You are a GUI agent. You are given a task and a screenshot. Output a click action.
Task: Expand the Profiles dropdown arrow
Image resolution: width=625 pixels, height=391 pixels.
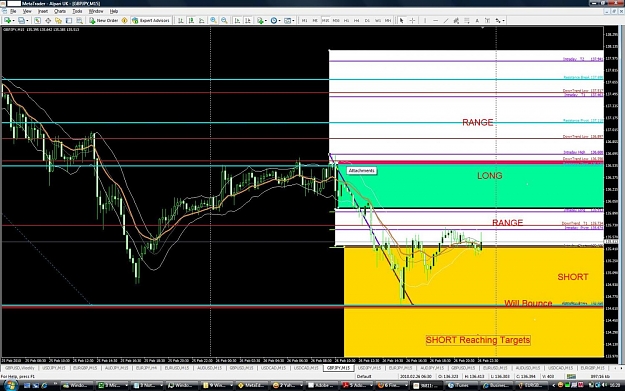27,20
